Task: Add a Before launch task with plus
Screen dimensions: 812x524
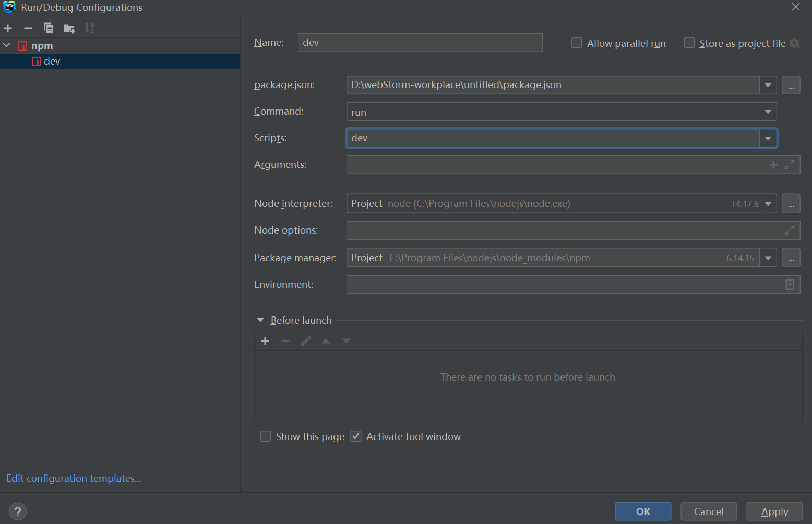Action: tap(265, 341)
